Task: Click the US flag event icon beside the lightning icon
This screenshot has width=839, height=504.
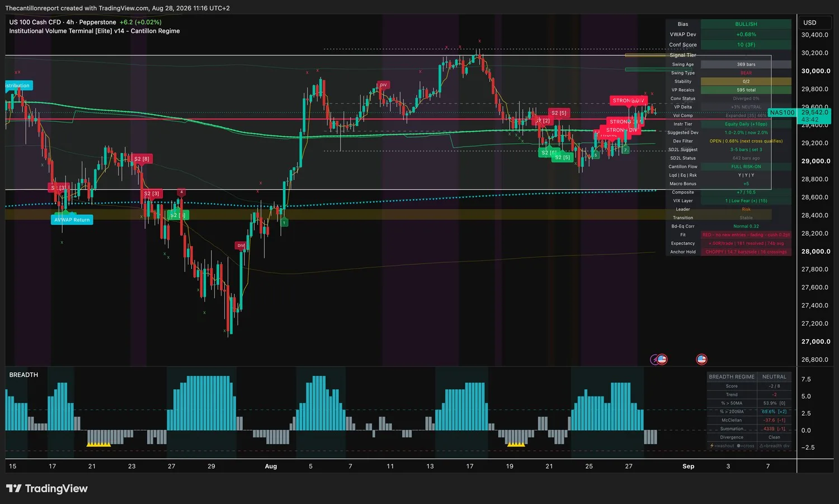Action: (x=662, y=359)
